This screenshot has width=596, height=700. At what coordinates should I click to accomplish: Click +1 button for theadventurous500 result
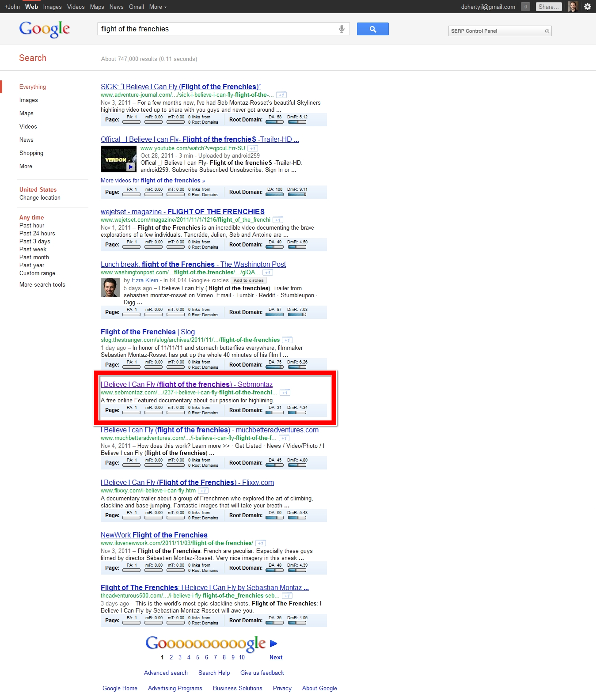coord(287,596)
